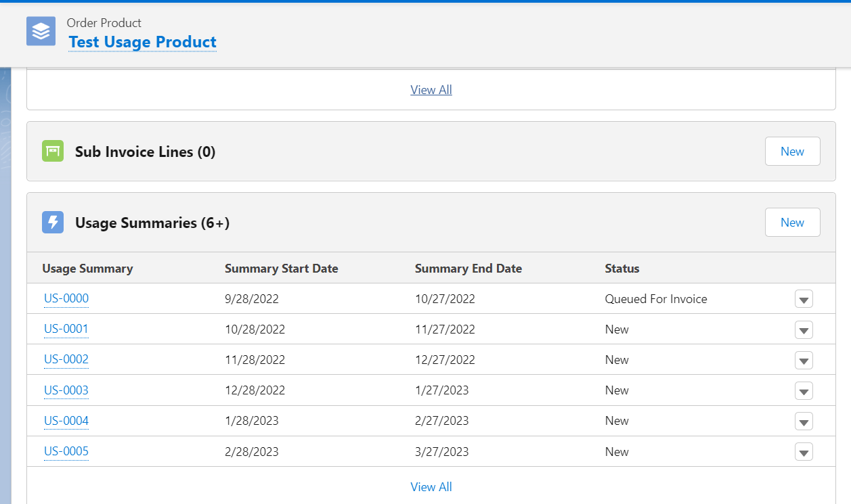Create a new Usage Summary

[x=792, y=222]
